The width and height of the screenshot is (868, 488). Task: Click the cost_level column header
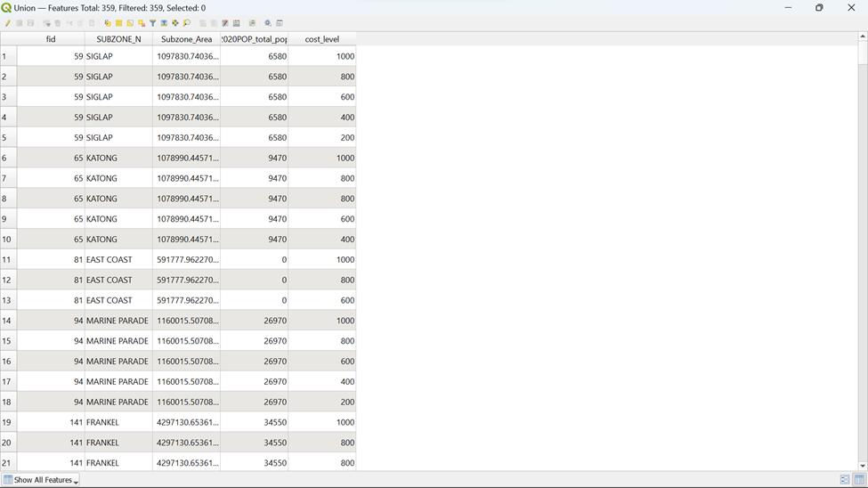pos(321,39)
